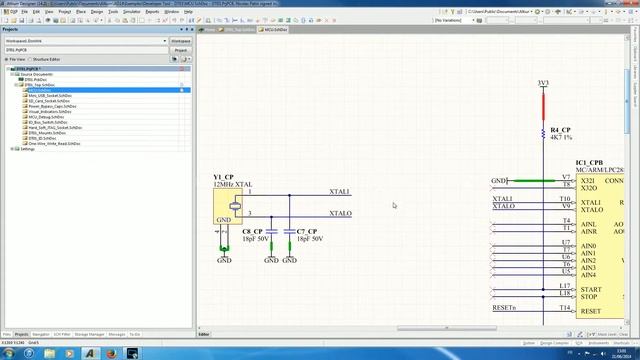Viewport: 640px width, 360px height.
Task: Select the IC1_CPB component body
Action: [600, 245]
